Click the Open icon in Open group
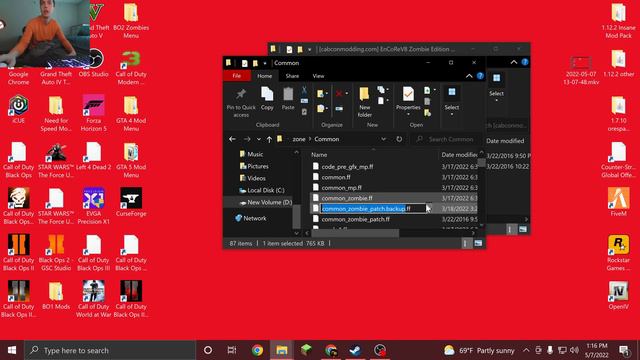The width and height of the screenshot is (640, 360). click(x=427, y=90)
